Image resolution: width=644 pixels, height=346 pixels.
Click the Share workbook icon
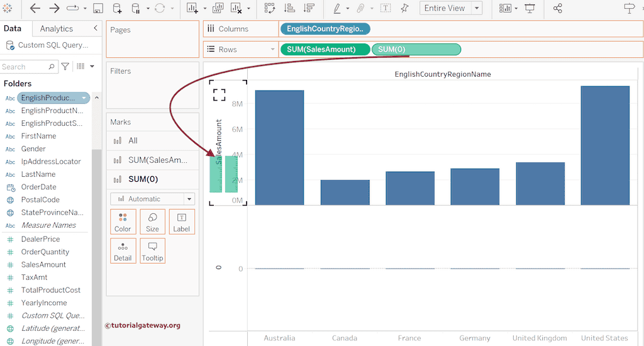(557, 8)
